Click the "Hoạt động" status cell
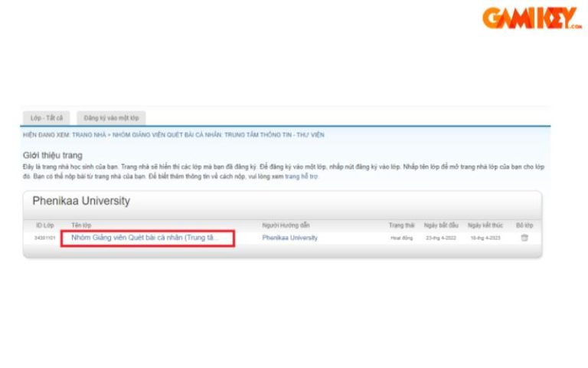The height and width of the screenshot is (368, 588). (x=402, y=238)
